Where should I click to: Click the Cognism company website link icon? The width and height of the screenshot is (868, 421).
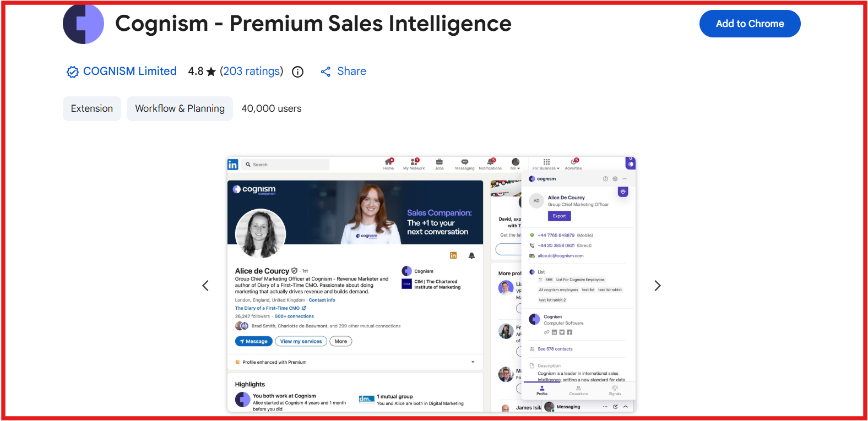click(547, 332)
